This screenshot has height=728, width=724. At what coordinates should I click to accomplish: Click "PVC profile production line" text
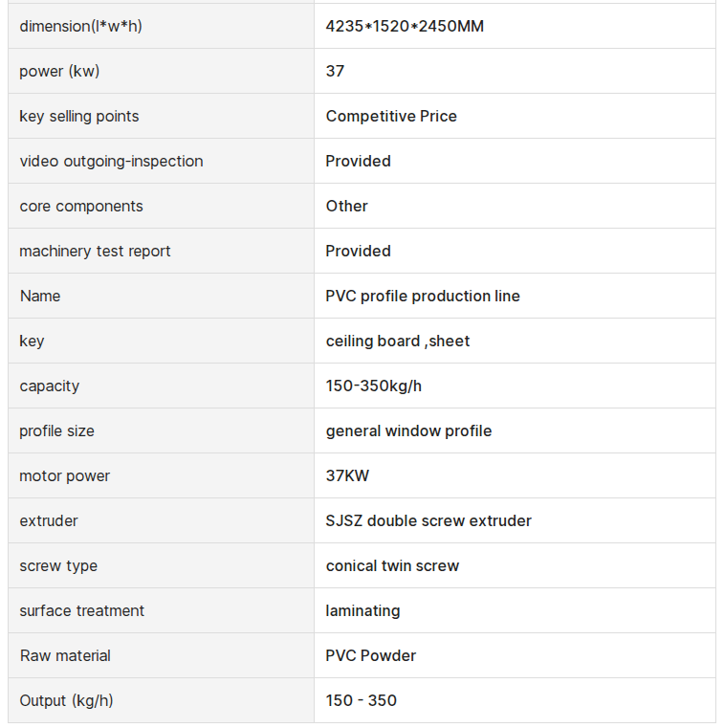click(x=423, y=296)
